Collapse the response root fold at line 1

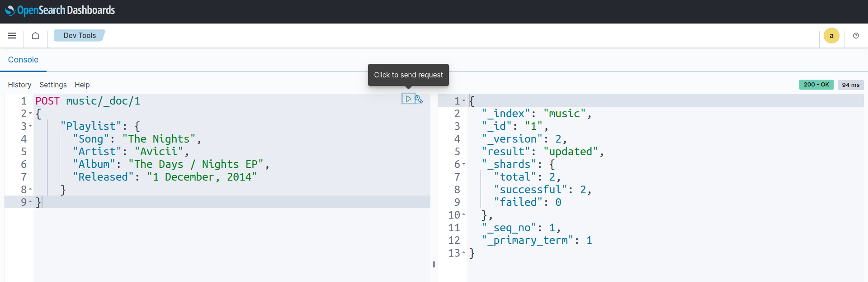[464, 101]
